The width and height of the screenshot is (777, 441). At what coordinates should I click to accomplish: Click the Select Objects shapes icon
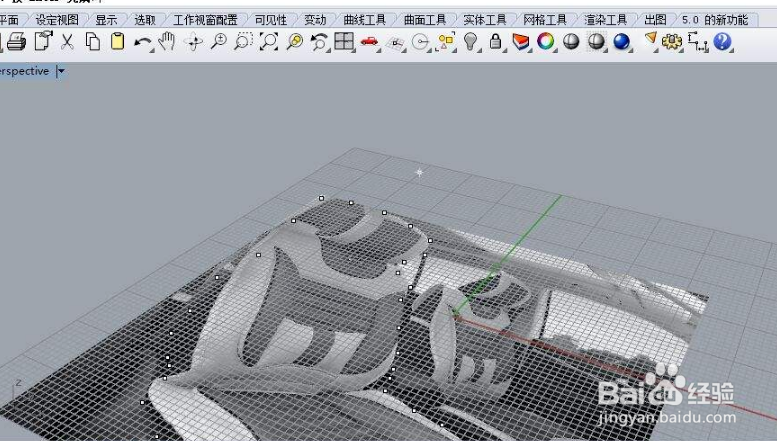click(x=446, y=42)
